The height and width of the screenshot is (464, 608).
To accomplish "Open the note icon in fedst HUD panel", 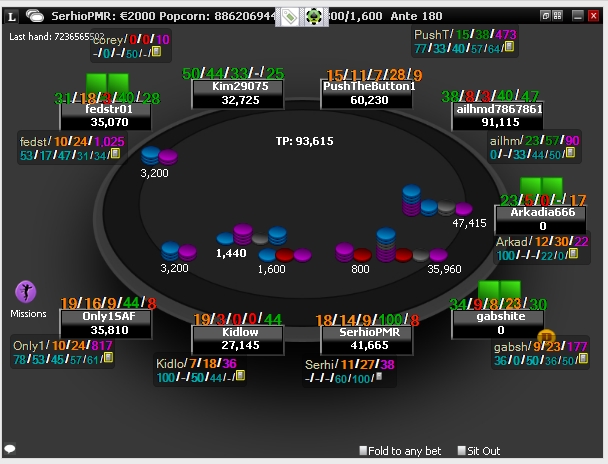I will [x=115, y=154].
